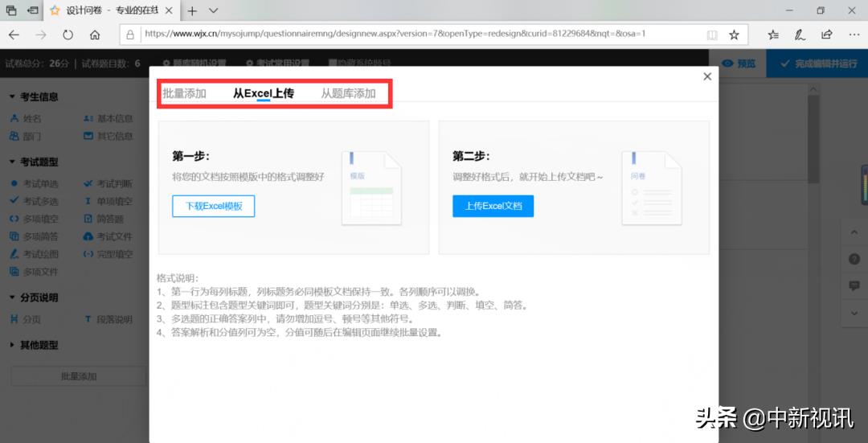Viewport: 868px width, 443px height.
Task: Click the 下载Excel模板 button
Action: (213, 206)
